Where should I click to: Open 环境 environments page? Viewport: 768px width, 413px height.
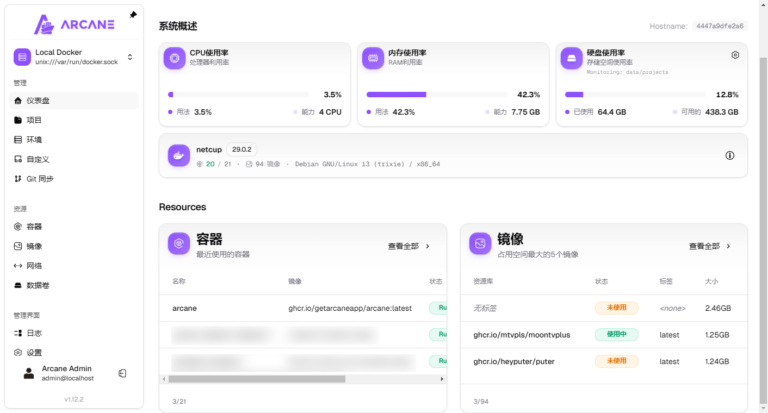click(74, 140)
